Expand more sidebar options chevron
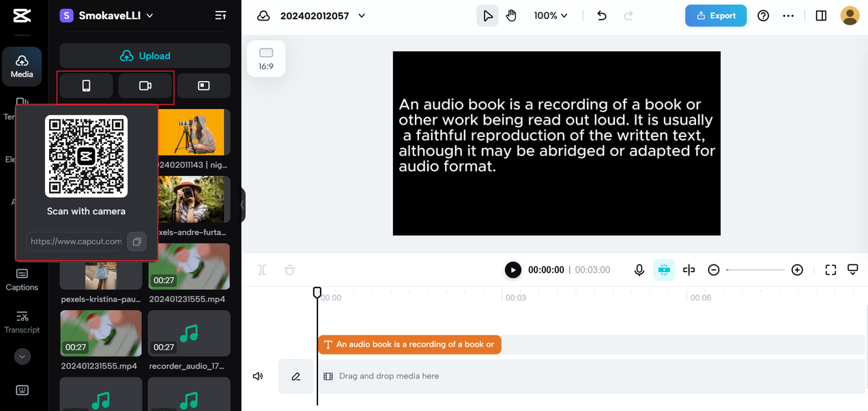Screen dimensions: 868x411 pyautogui.click(x=22, y=356)
